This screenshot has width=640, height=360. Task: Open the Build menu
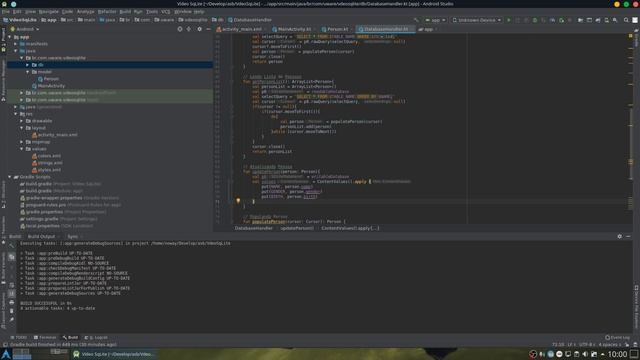[125, 12]
